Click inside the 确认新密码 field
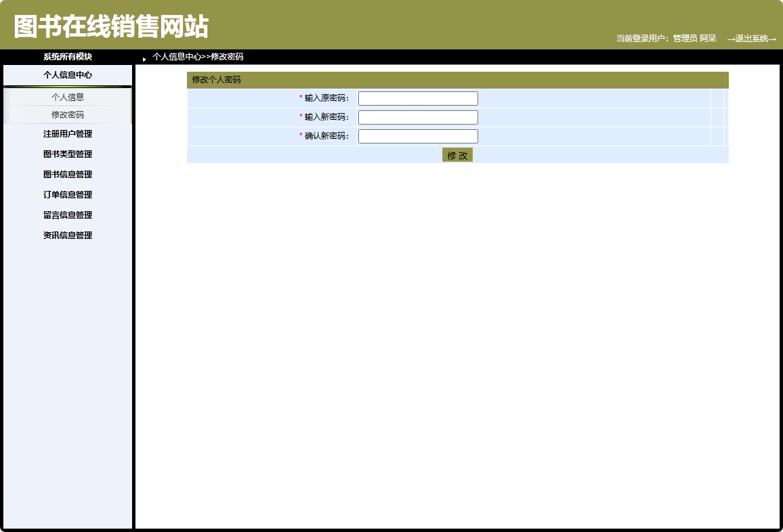This screenshot has height=532, width=783. coord(418,135)
